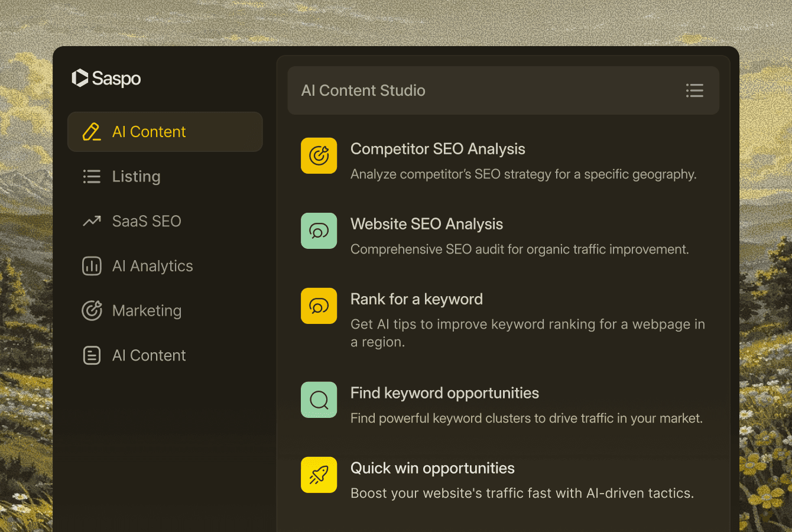The height and width of the screenshot is (532, 792).
Task: Toggle the list view icon beside AI Content Studio
Action: point(694,90)
